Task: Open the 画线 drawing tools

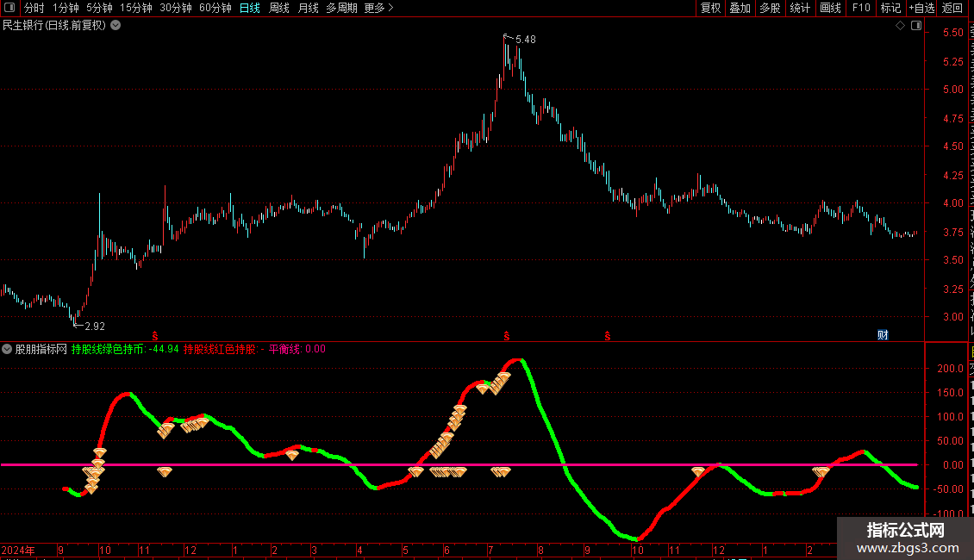Action: pyautogui.click(x=830, y=8)
